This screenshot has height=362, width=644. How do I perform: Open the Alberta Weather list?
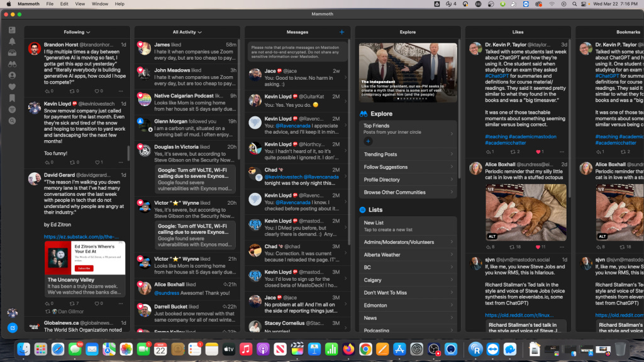(x=408, y=255)
